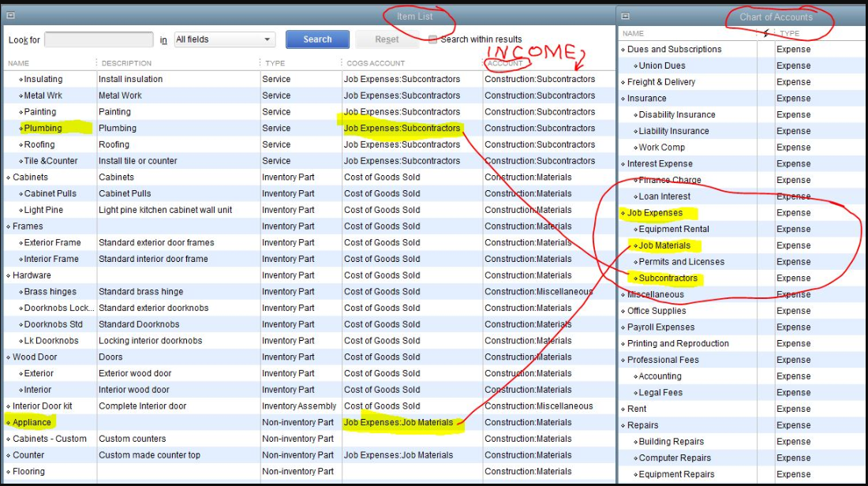Screen dimensions: 868x486
Task: Click the diamond icon beside the Repairs account
Action: 621,424
